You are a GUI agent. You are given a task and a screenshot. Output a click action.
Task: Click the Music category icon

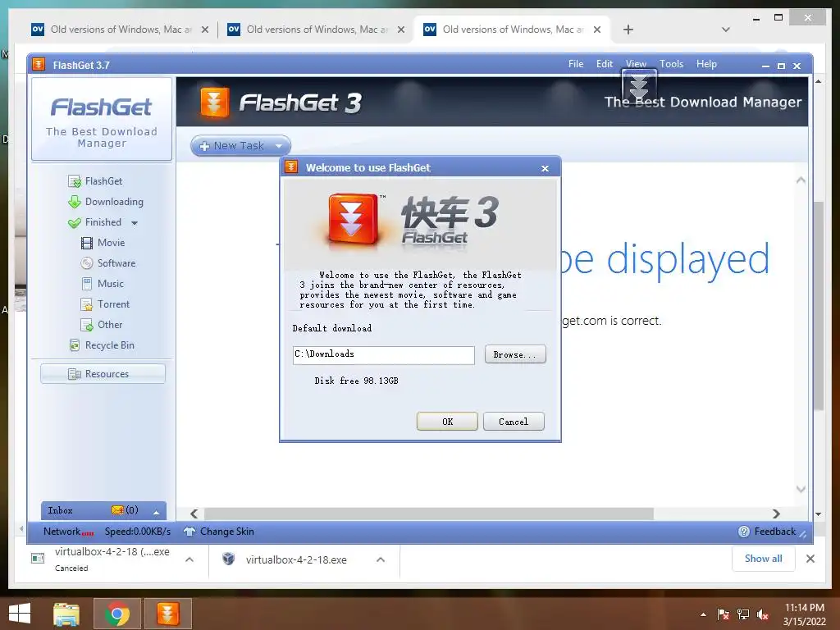pyautogui.click(x=87, y=284)
